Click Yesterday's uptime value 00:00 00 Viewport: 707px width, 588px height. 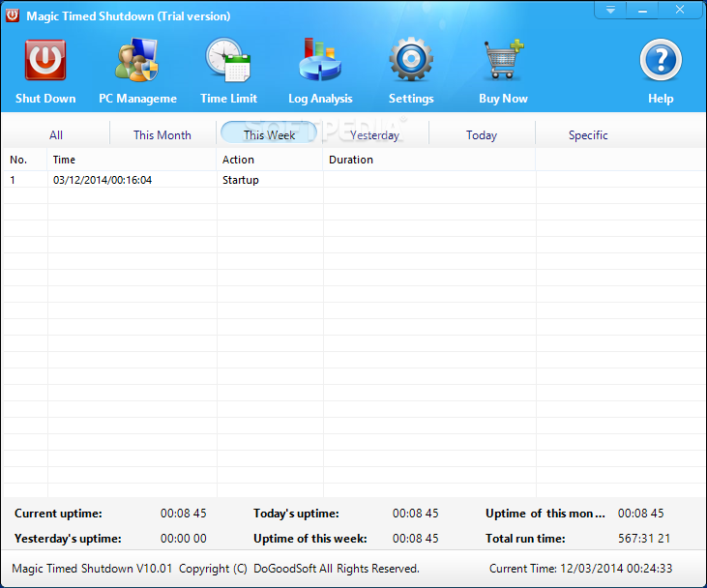click(184, 539)
